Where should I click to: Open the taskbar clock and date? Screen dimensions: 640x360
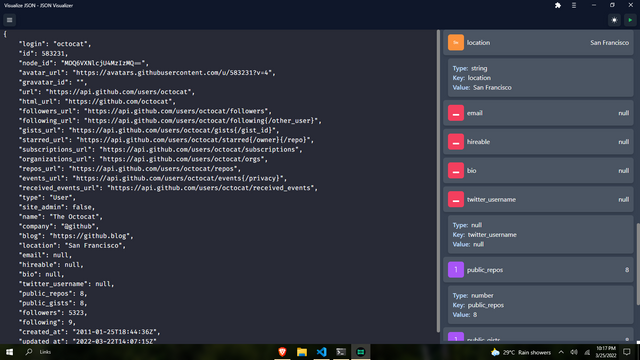point(606,352)
